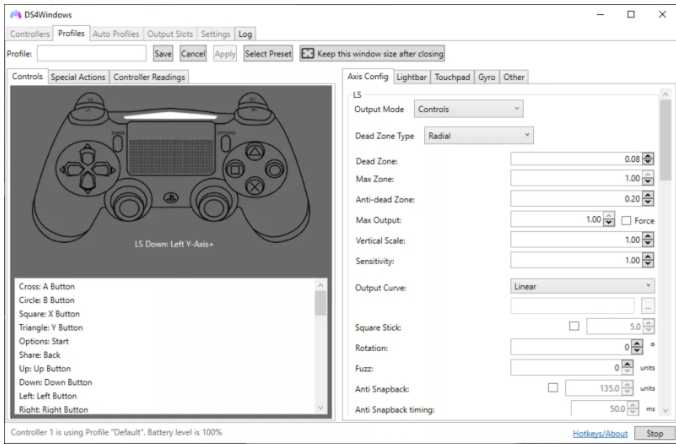Select the D-pad Down arrow on controller

click(88, 182)
